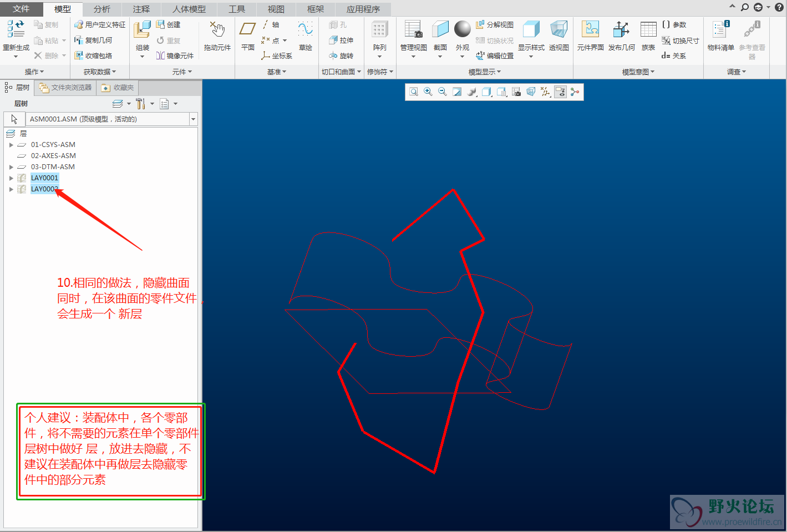This screenshot has height=532, width=787.
Task: Open 管理视图 (view manager) icon
Action: coord(413,37)
